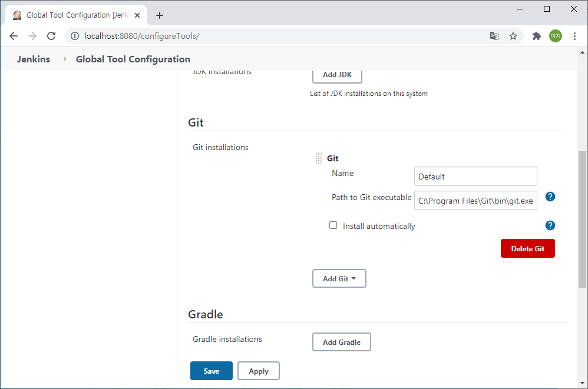
Task: Open the Jenkins breadcrumb link
Action: [x=34, y=59]
